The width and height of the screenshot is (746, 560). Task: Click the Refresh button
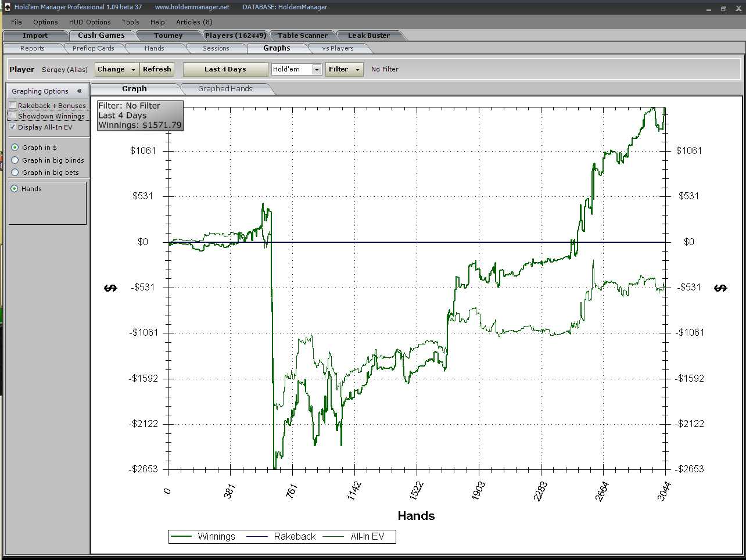click(157, 69)
